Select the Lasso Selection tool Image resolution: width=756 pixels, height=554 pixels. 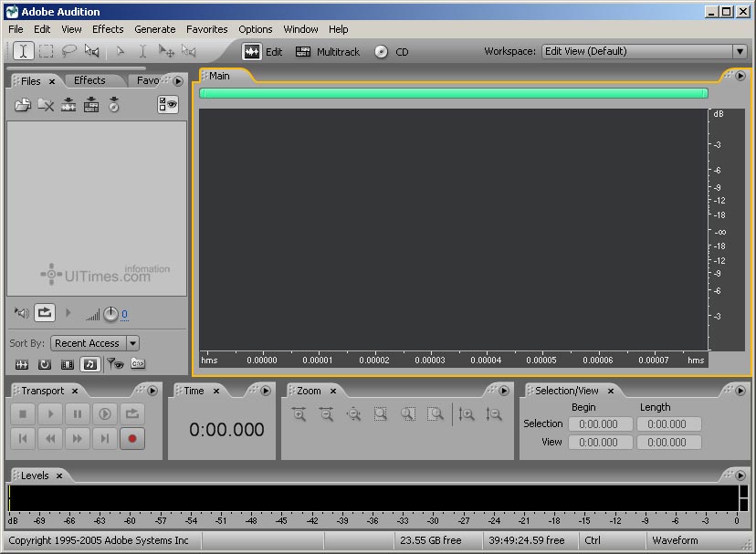(69, 50)
